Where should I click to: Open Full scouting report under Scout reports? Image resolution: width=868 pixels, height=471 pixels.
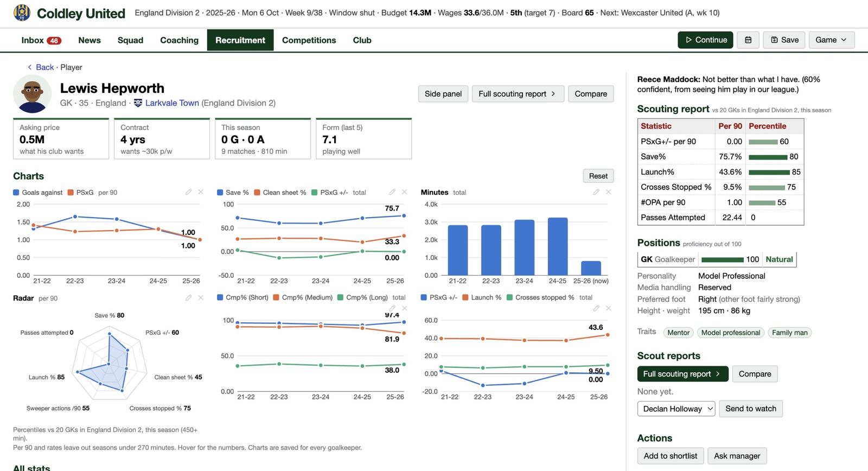coord(682,374)
